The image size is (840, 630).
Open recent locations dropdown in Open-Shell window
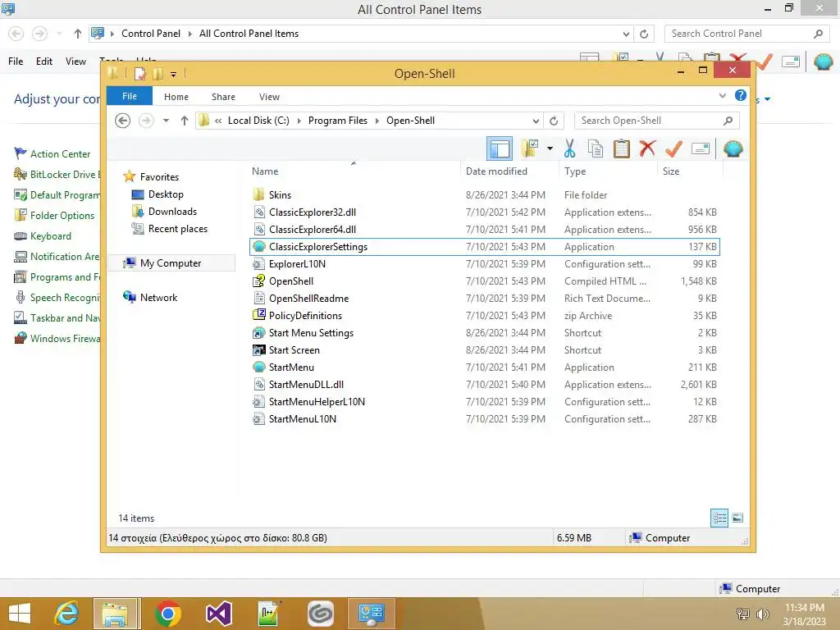pos(166,121)
